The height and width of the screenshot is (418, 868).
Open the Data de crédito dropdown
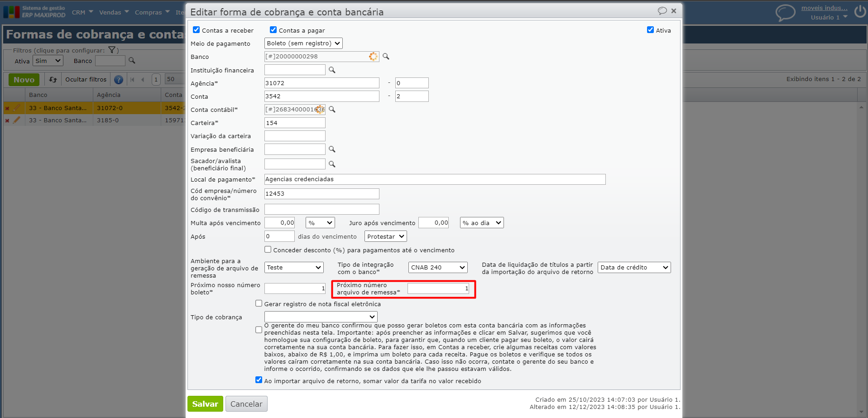tap(634, 268)
